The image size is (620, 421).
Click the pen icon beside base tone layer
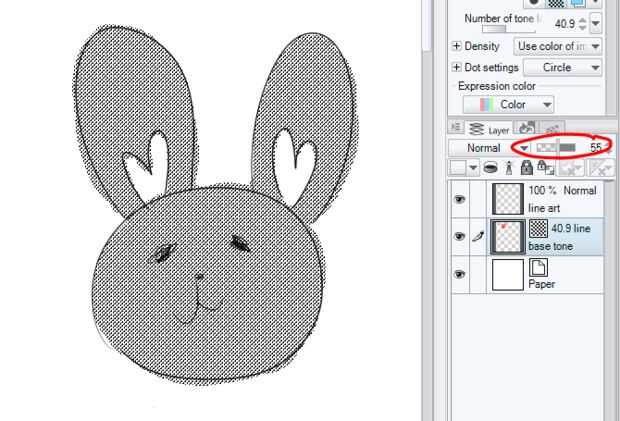477,237
